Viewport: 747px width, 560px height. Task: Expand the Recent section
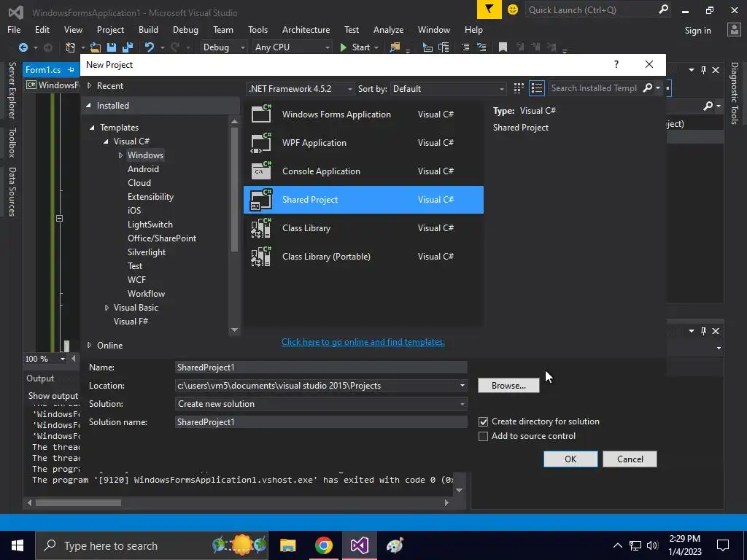(x=89, y=86)
